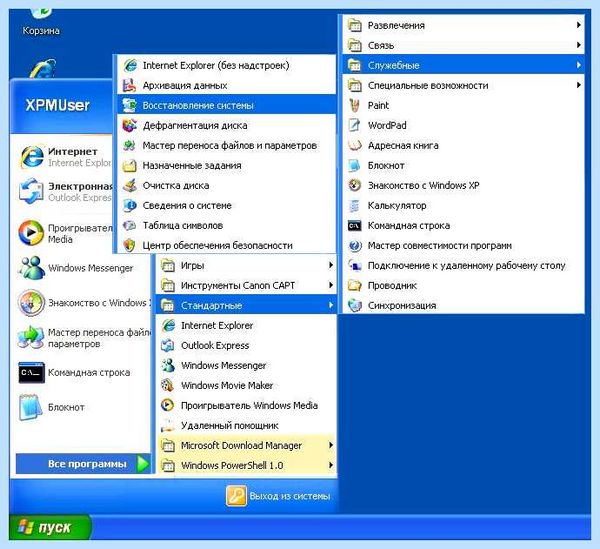
Task: Click the Калькулятор icon
Action: (355, 205)
